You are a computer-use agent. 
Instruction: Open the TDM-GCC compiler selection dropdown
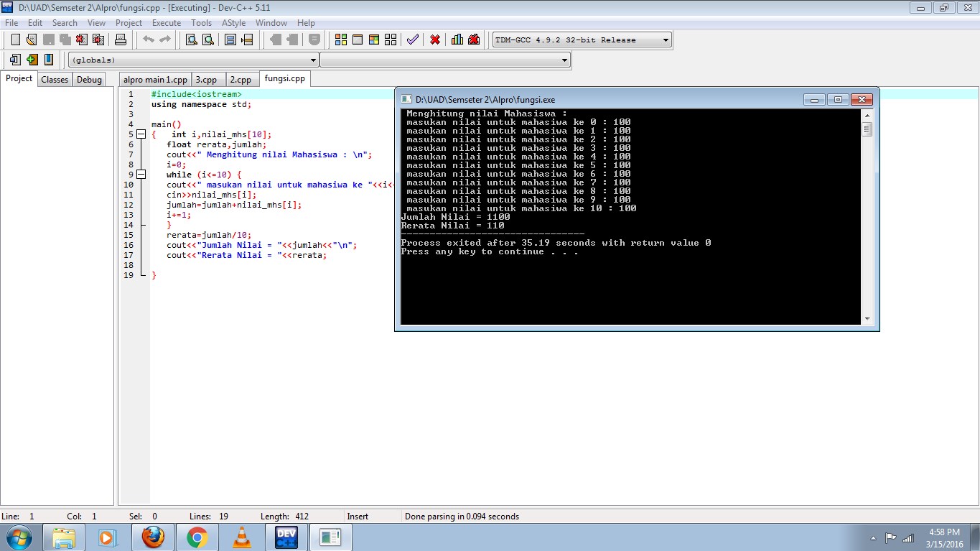[x=582, y=40]
